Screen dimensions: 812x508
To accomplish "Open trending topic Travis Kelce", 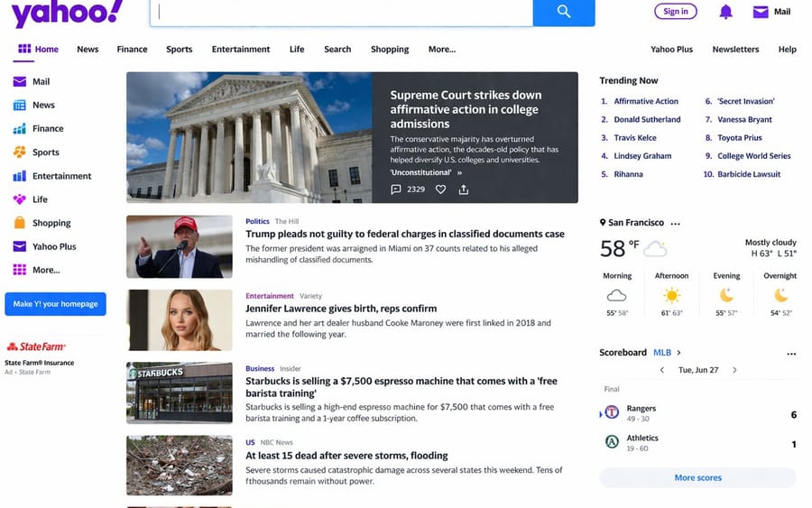I will click(x=635, y=138).
